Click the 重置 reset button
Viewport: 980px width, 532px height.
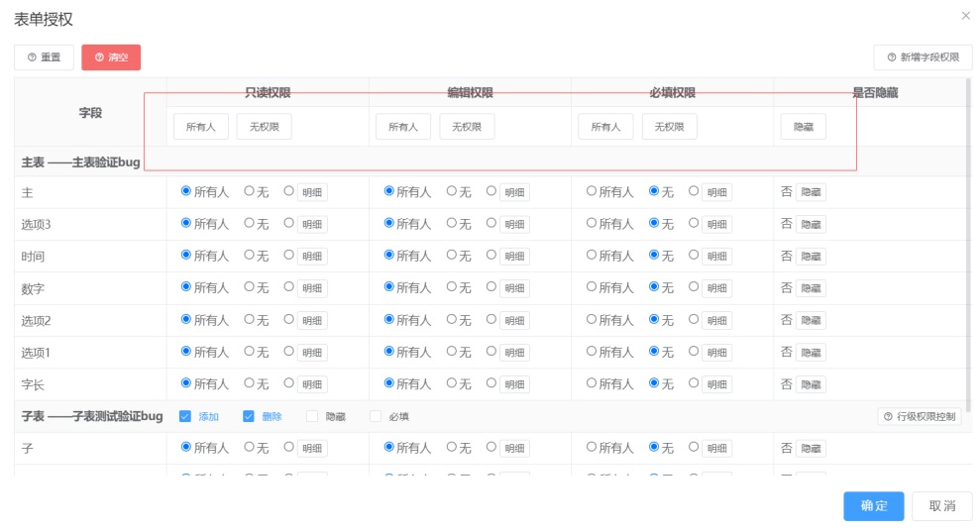44,57
